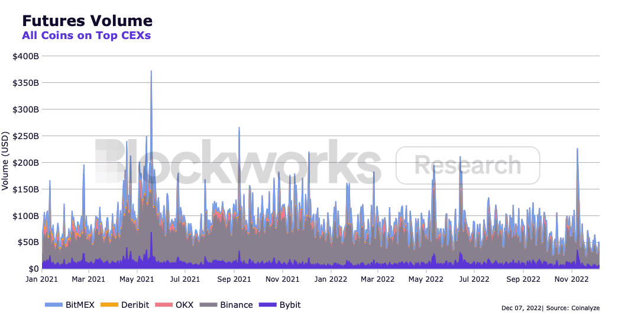This screenshot has width=644, height=322.
Task: Click the OKX legend color swatch
Action: (x=163, y=305)
